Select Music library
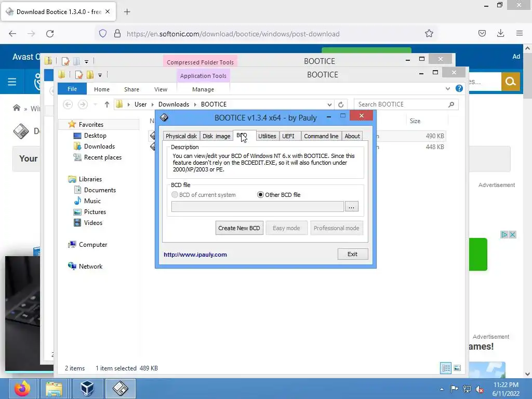 pyautogui.click(x=92, y=201)
